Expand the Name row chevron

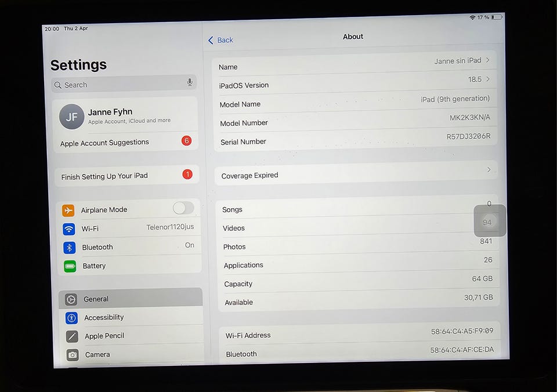point(488,60)
